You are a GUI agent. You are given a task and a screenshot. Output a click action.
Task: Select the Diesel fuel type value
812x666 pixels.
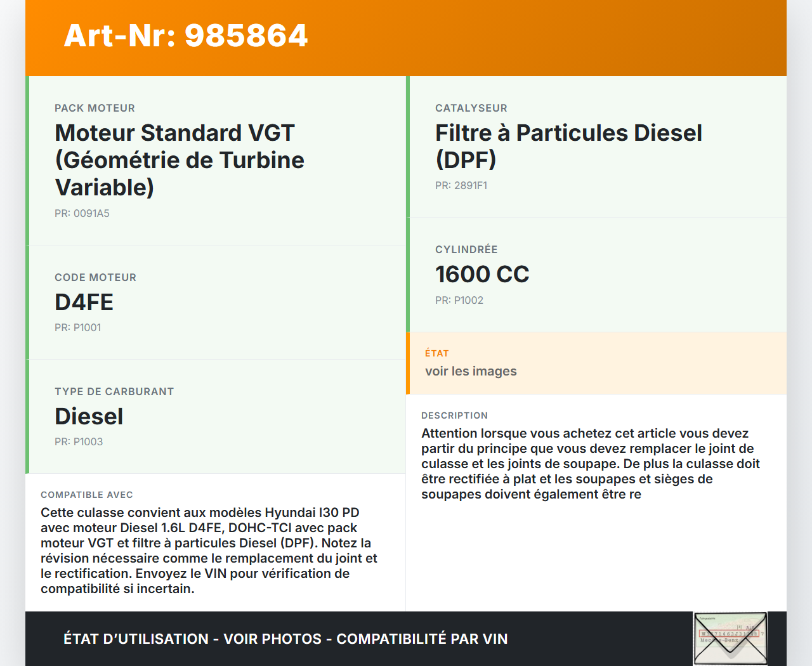89,417
